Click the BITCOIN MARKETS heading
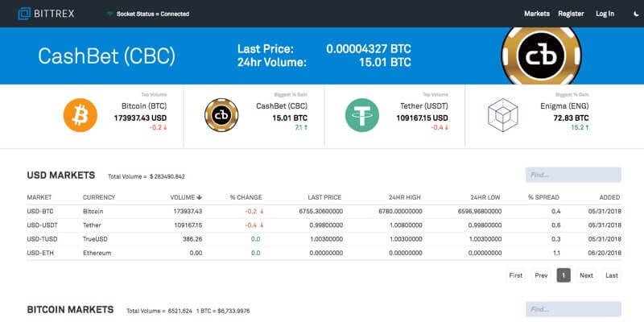644x322 pixels. click(70, 310)
